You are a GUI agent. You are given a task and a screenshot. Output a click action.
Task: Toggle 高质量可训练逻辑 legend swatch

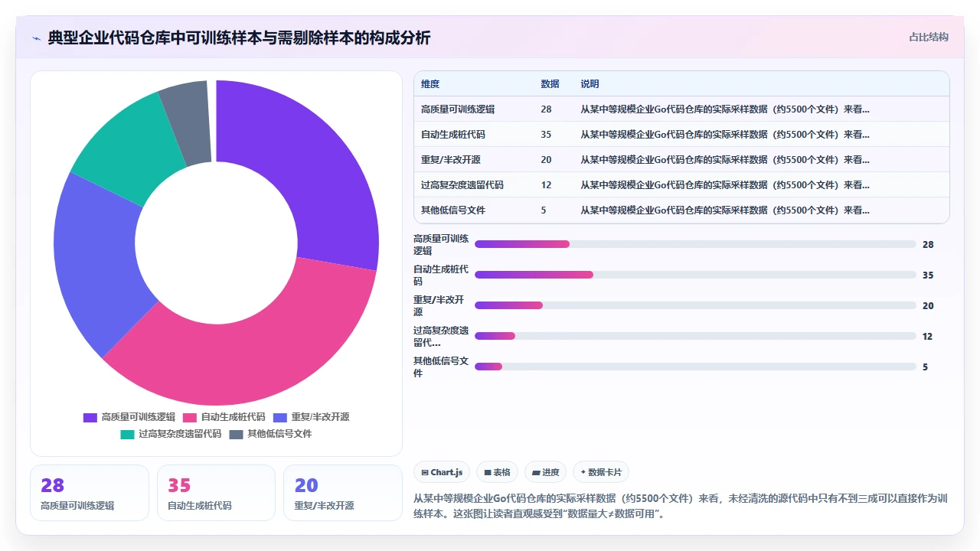[x=90, y=417]
